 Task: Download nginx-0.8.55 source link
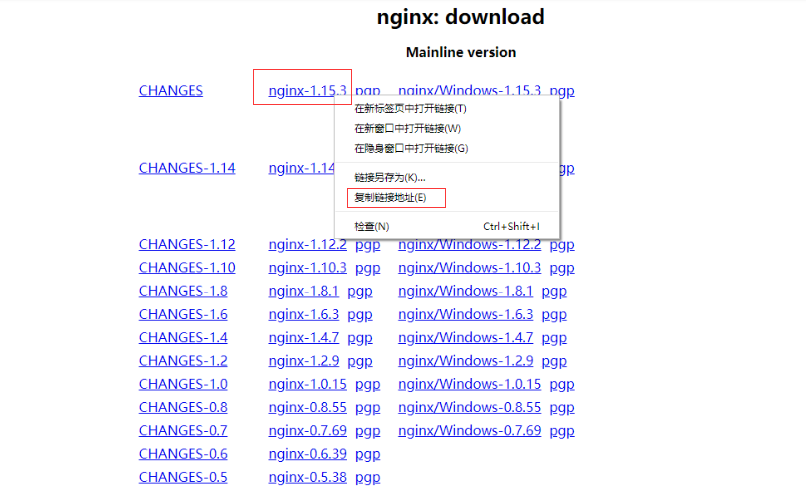pyautogui.click(x=307, y=407)
